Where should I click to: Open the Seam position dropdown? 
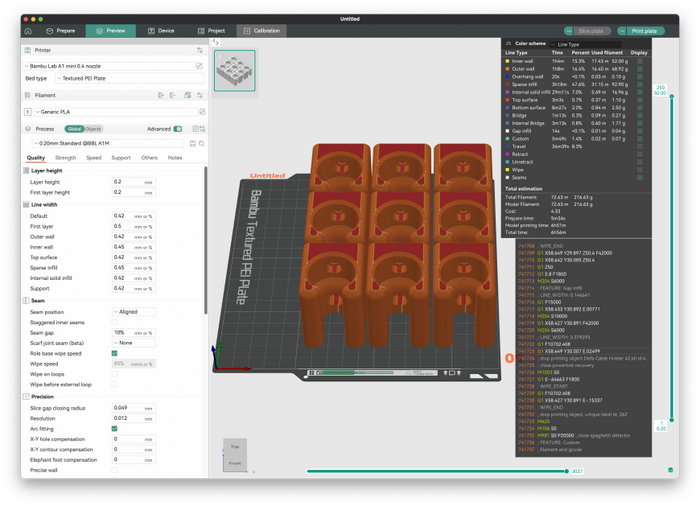click(134, 312)
